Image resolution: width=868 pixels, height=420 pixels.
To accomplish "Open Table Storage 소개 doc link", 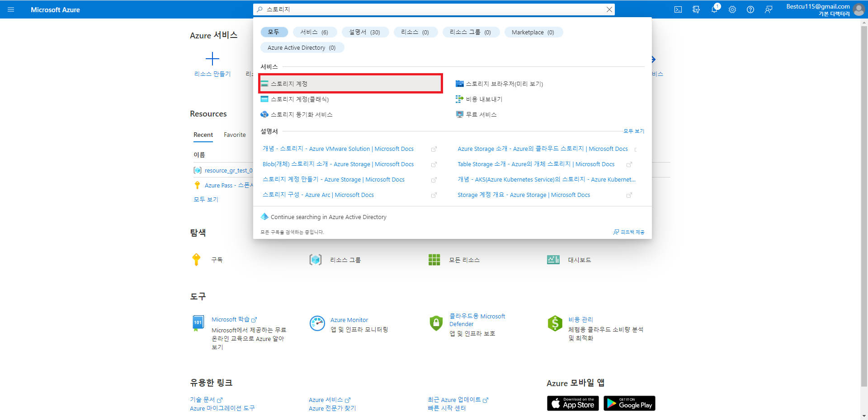I will [x=536, y=164].
